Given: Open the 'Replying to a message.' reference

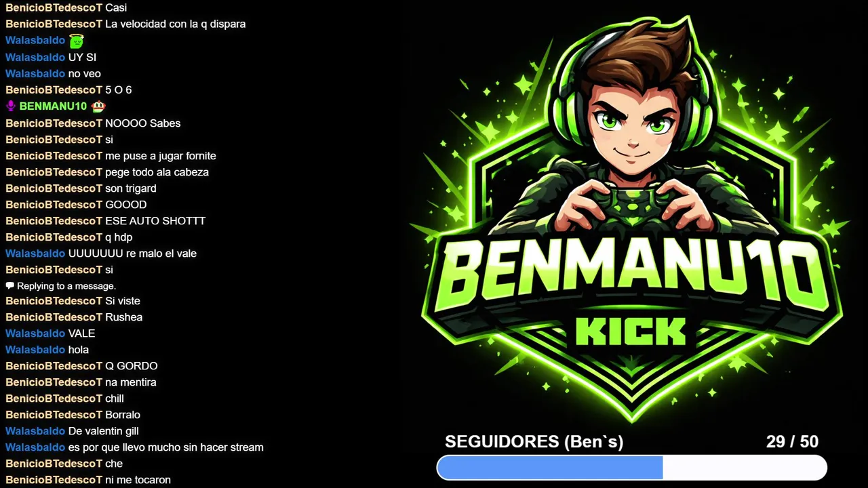Looking at the screenshot, I should pos(66,286).
